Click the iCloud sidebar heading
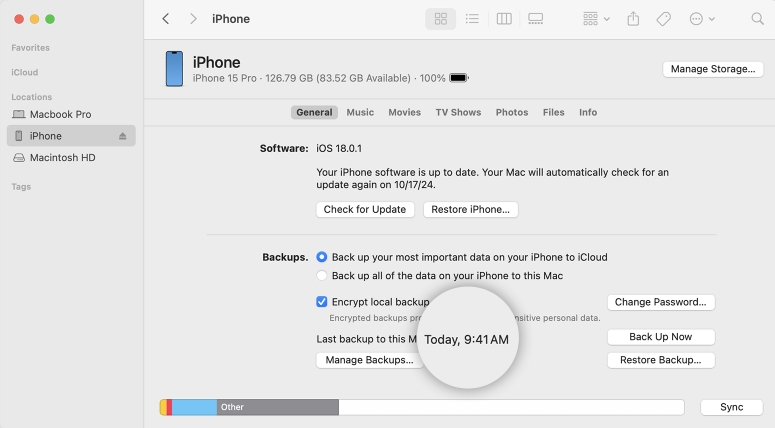This screenshot has width=775, height=428. tap(25, 72)
